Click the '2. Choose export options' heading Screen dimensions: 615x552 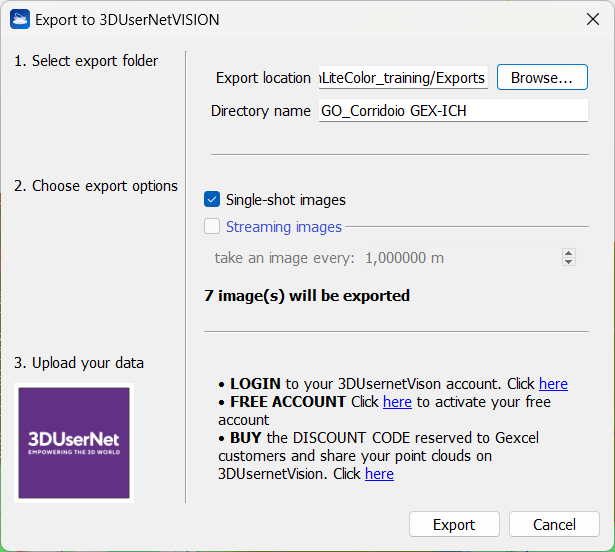pos(96,186)
